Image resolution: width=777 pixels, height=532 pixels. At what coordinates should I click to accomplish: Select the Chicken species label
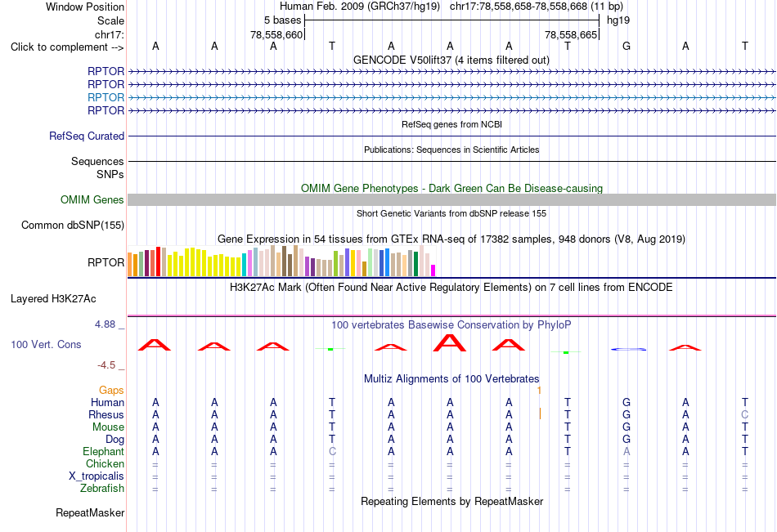pos(105,463)
